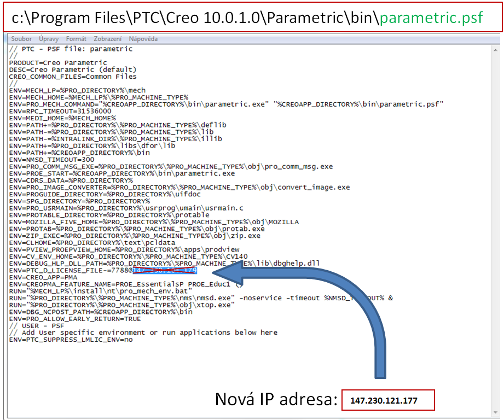Click the comment line '// USER - PSF'
Viewport: 504px width, 420px height.
click(37, 326)
